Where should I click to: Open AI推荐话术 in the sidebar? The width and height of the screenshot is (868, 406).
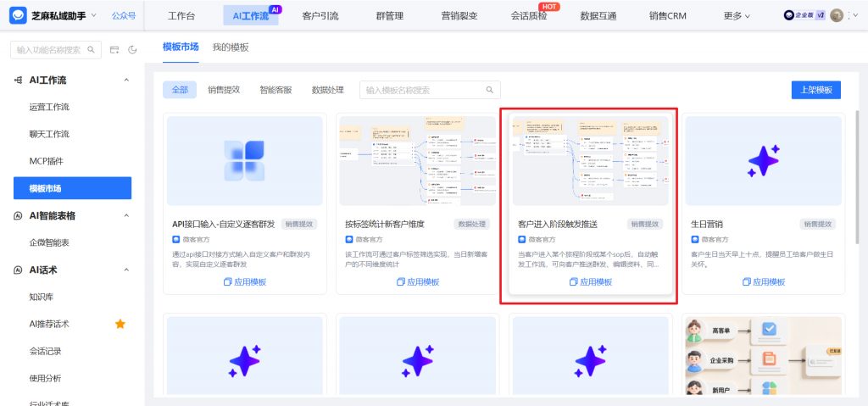point(49,324)
